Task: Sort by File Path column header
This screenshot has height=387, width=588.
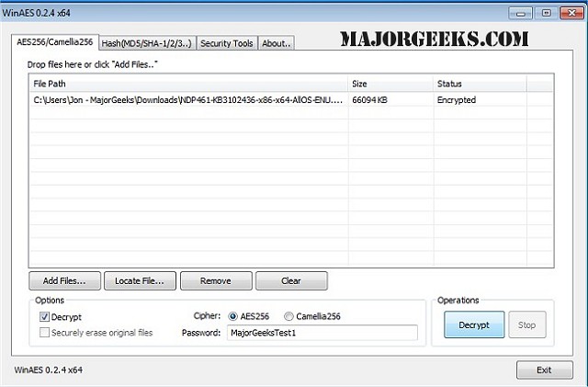Action: (x=188, y=84)
